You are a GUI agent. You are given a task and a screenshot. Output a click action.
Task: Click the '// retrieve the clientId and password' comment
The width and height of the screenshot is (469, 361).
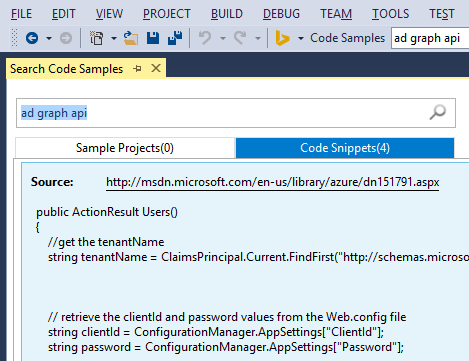pos(227,317)
